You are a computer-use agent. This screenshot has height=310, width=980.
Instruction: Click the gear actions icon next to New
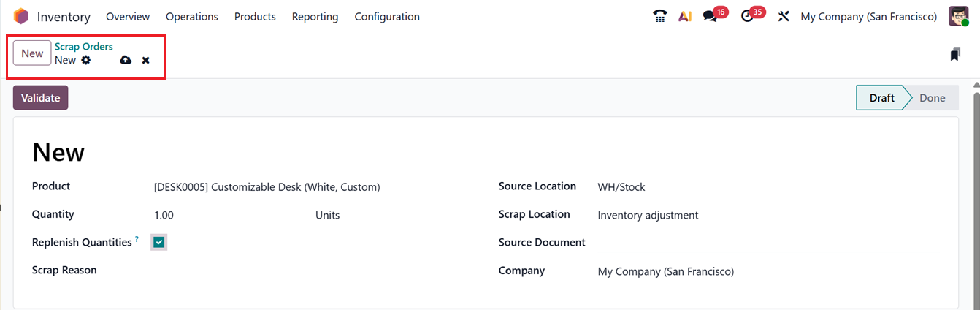tap(86, 60)
